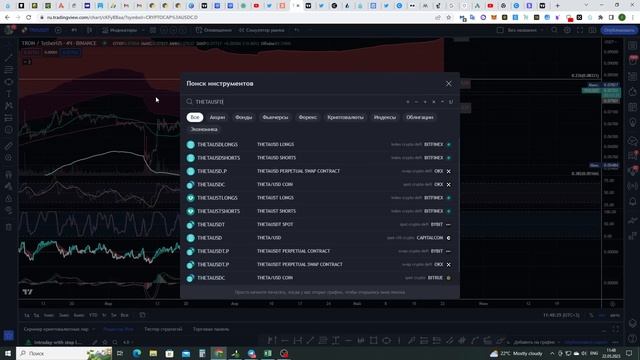
Task: Open File Explorer from taskbar
Action: point(153,353)
